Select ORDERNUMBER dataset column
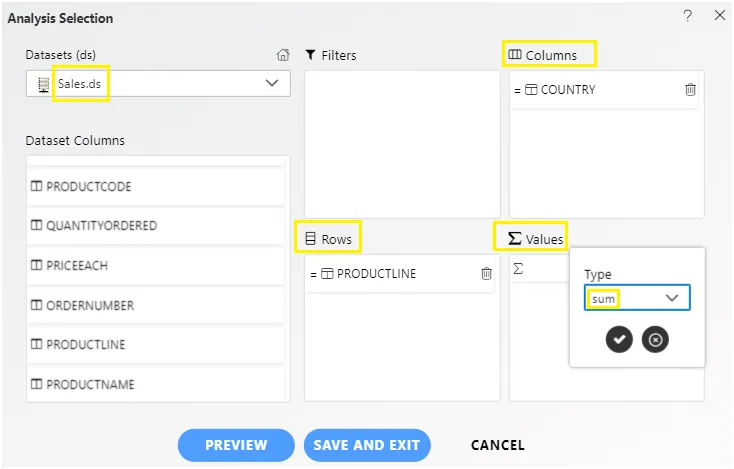The width and height of the screenshot is (734, 469). click(x=155, y=305)
